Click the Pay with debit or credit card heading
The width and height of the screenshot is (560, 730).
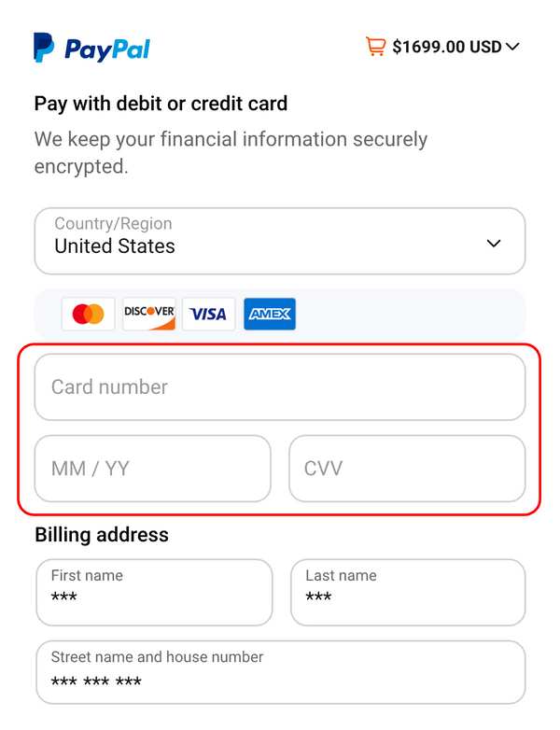point(161,103)
